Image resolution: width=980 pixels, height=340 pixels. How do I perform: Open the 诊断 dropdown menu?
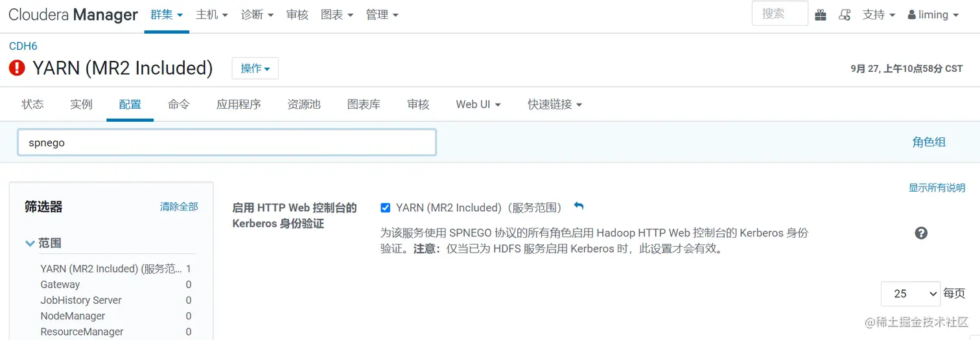click(257, 15)
